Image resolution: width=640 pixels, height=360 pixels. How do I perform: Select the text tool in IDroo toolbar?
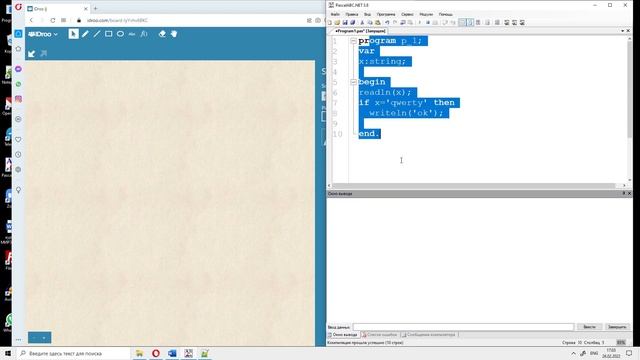(132, 34)
